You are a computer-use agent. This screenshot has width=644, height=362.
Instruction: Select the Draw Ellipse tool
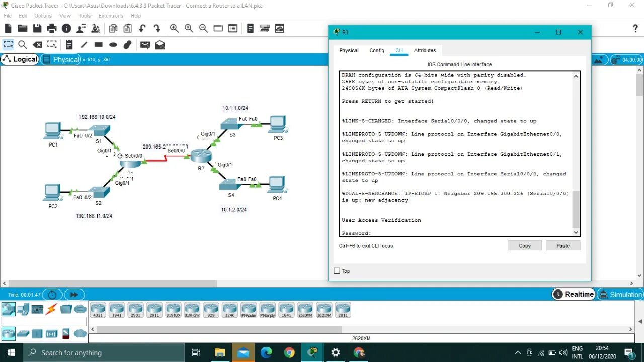pyautogui.click(x=113, y=45)
